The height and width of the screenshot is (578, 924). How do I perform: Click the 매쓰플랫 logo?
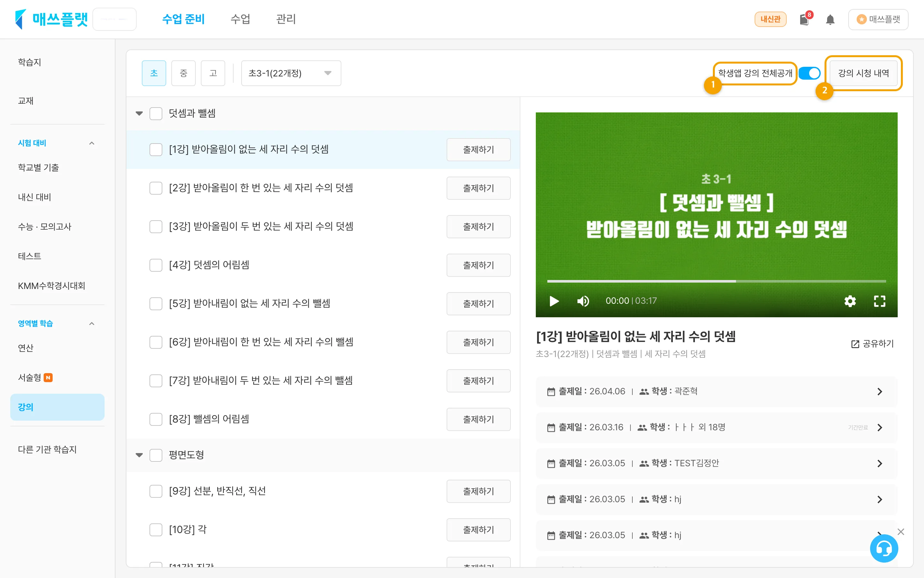[51, 19]
